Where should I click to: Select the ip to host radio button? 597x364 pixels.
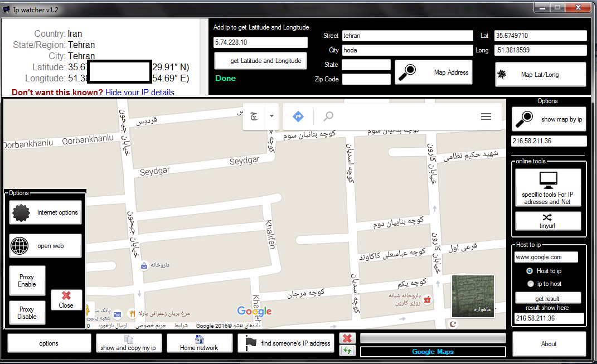click(x=530, y=284)
